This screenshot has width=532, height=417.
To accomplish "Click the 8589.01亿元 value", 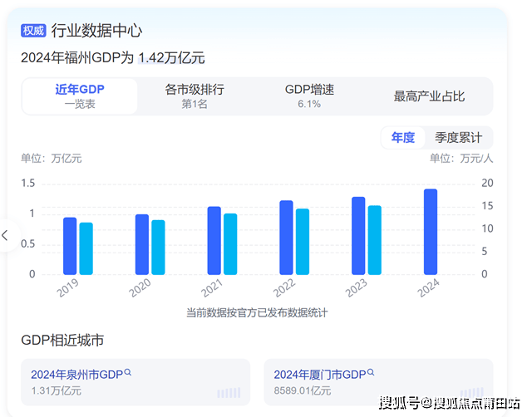I will coord(303,390).
